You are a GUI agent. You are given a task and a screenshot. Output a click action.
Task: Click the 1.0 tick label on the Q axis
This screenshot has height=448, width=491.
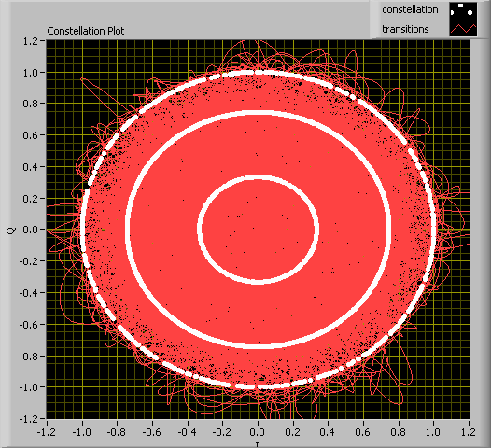tap(30, 73)
